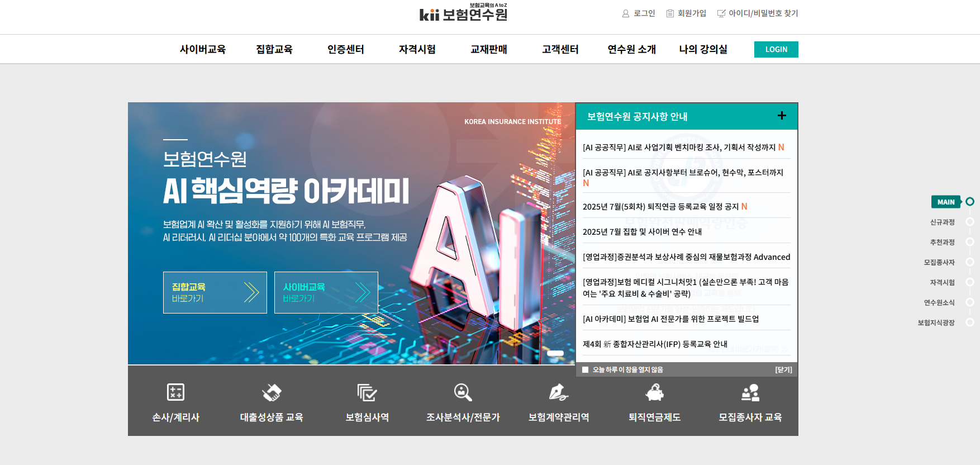Click the 대출성상품 교육 label

(272, 417)
